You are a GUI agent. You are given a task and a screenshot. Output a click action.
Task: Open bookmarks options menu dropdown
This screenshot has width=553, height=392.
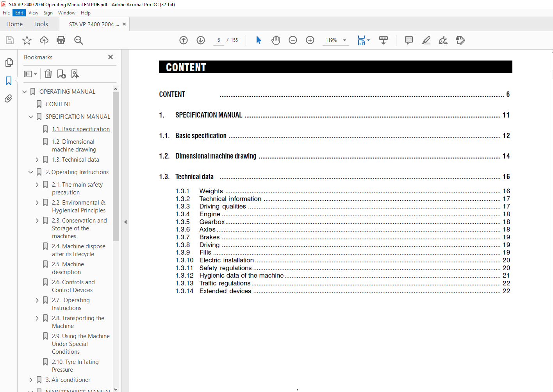point(30,74)
